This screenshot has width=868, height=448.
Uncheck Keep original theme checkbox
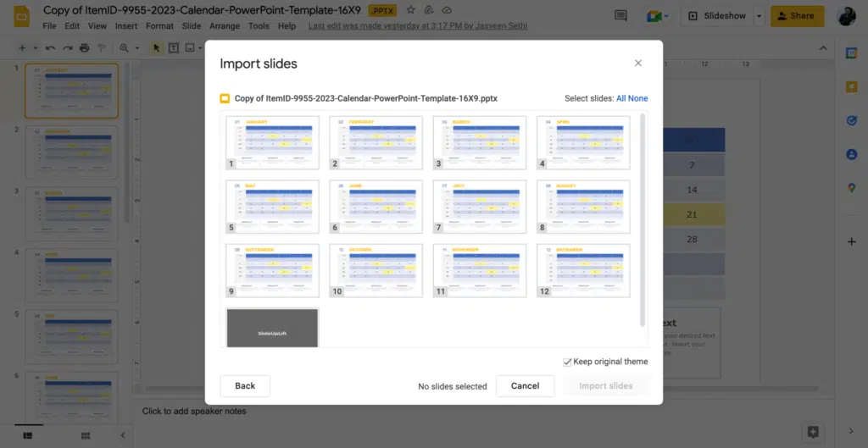pos(567,362)
